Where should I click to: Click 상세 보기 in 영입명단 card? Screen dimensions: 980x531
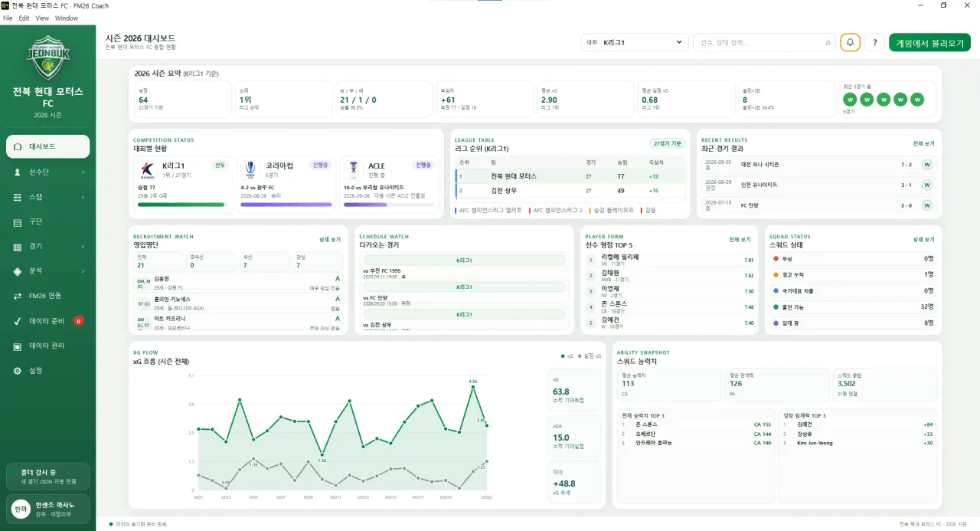click(x=330, y=240)
